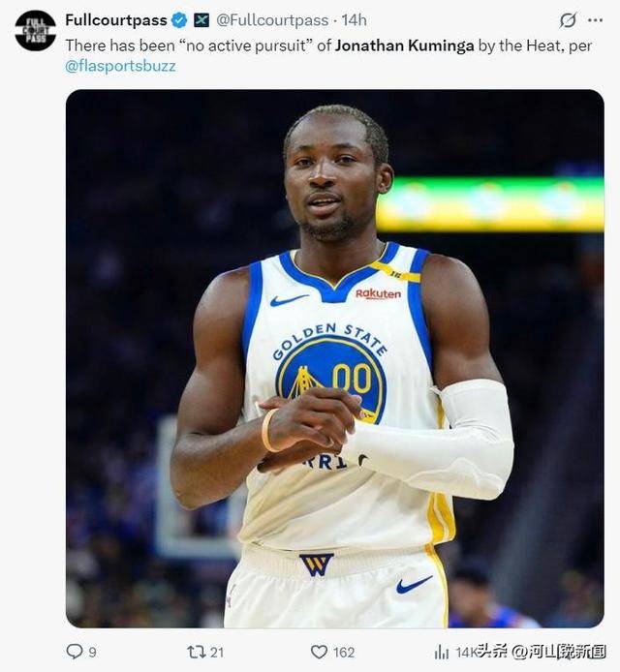The height and width of the screenshot is (672, 620).
Task: Click the blue verified checkmark badge
Action: tap(179, 20)
